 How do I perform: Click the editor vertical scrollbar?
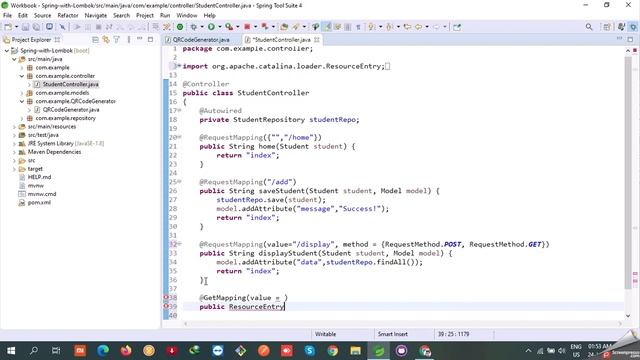(628, 172)
